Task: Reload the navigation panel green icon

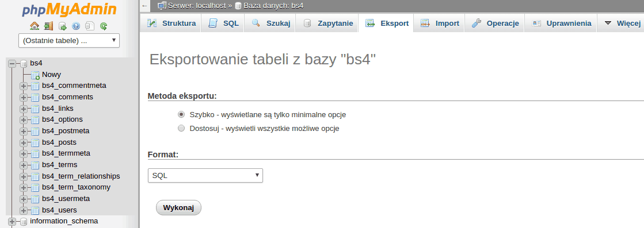Action: [104, 26]
